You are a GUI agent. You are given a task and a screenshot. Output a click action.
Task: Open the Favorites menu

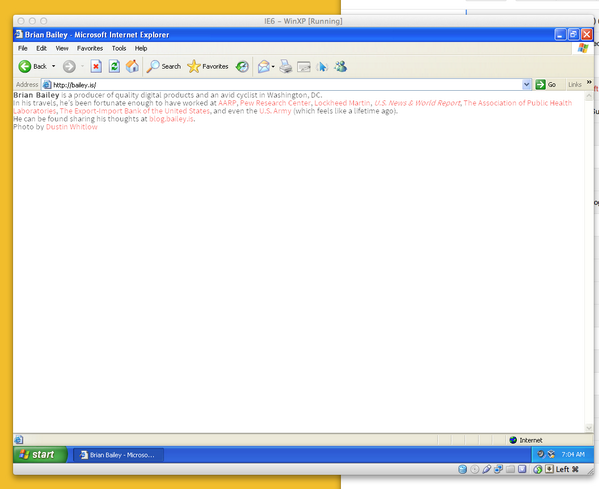click(90, 48)
